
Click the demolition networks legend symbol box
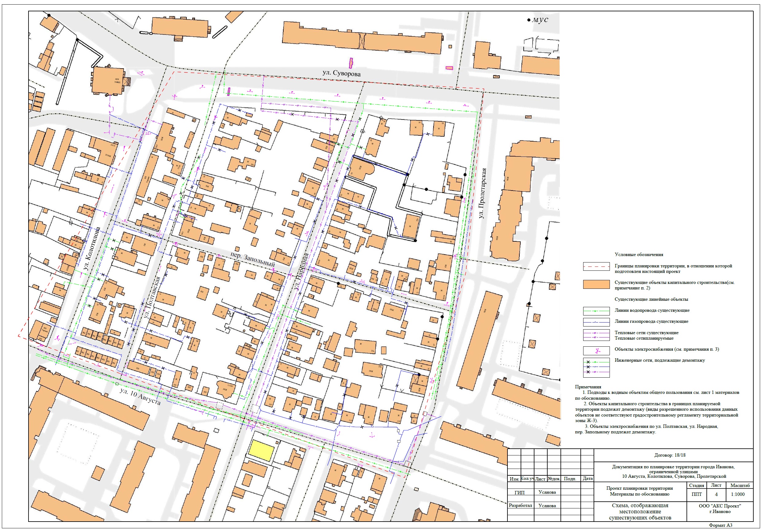(596, 367)
